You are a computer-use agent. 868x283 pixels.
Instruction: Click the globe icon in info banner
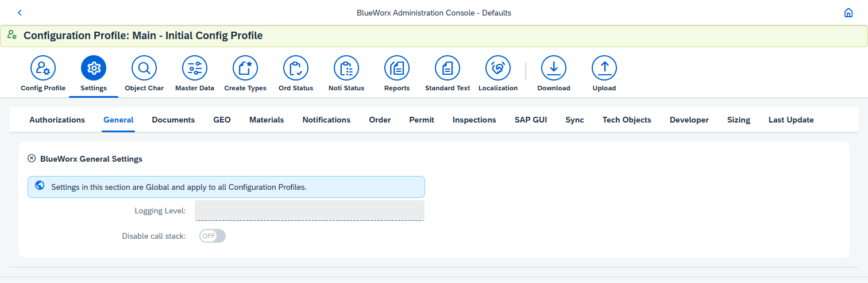pyautogui.click(x=40, y=186)
